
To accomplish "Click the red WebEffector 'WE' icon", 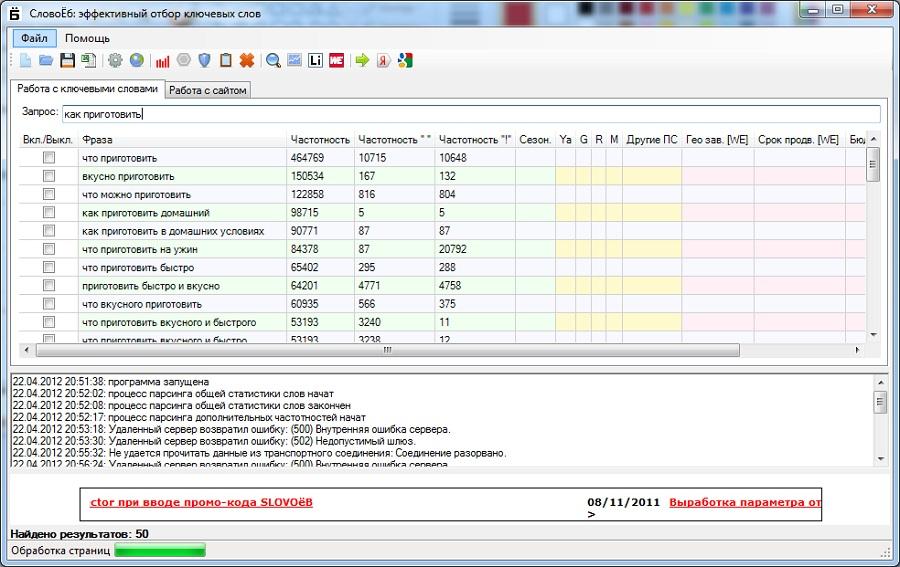I will pos(336,60).
